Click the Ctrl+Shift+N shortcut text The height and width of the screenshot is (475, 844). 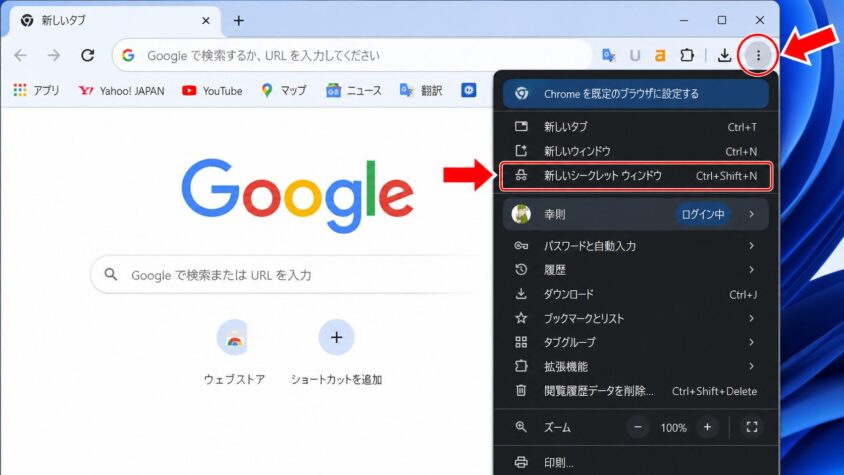[726, 176]
